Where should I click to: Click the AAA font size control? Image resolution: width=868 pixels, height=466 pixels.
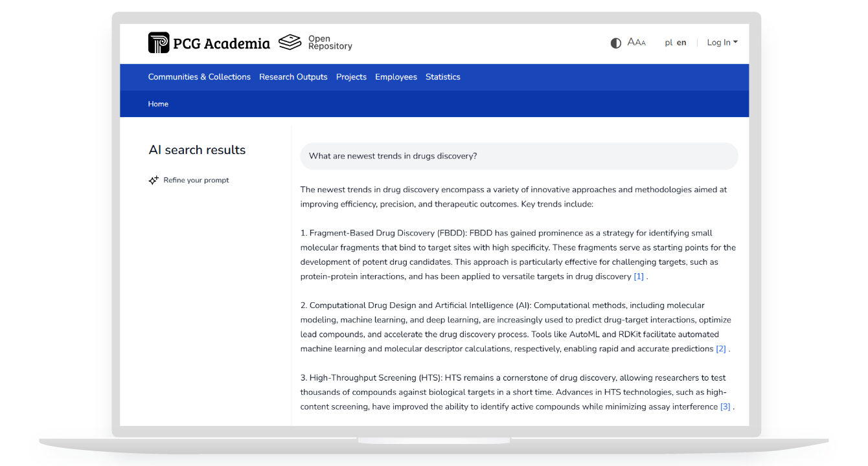(x=636, y=43)
